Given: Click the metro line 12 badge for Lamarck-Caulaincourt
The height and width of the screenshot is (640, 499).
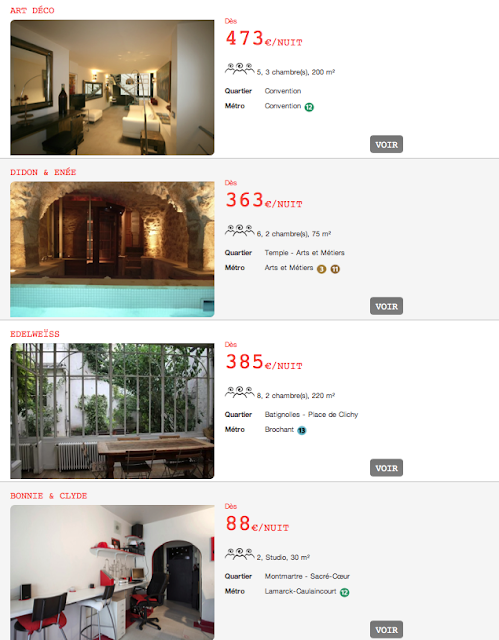Looking at the screenshot, I should coord(345,592).
